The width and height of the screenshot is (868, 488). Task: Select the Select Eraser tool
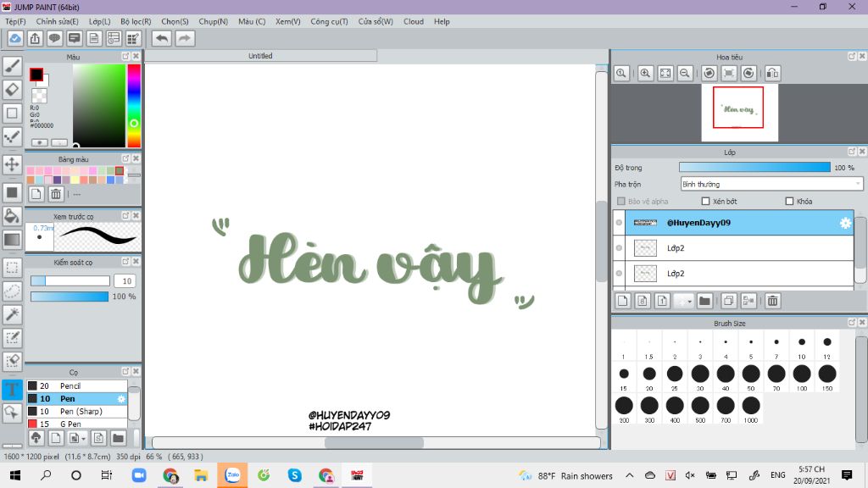(12, 361)
